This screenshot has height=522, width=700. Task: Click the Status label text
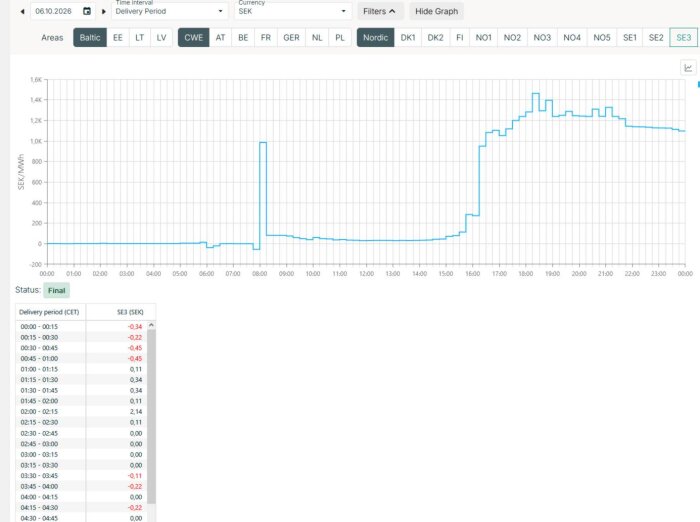(28, 290)
